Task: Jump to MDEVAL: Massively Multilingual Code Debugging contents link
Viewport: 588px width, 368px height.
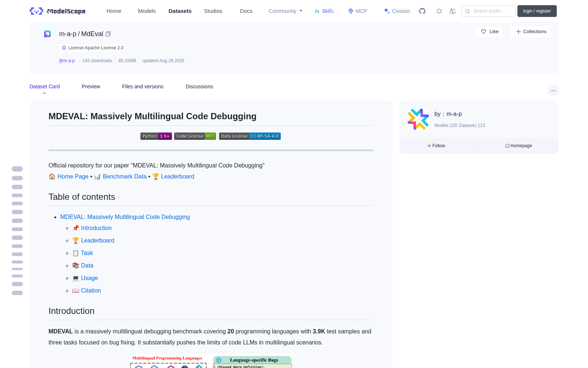Action: (x=125, y=217)
